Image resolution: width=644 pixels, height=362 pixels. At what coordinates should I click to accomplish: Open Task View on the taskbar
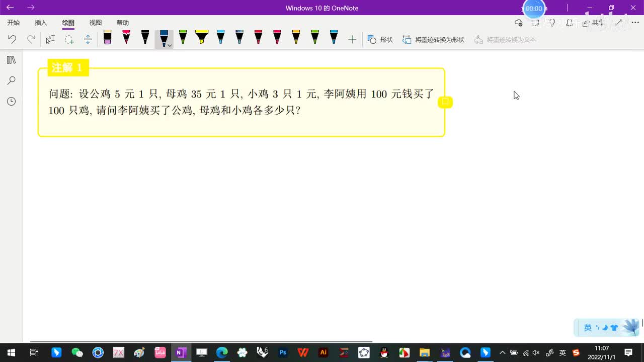(34, 352)
